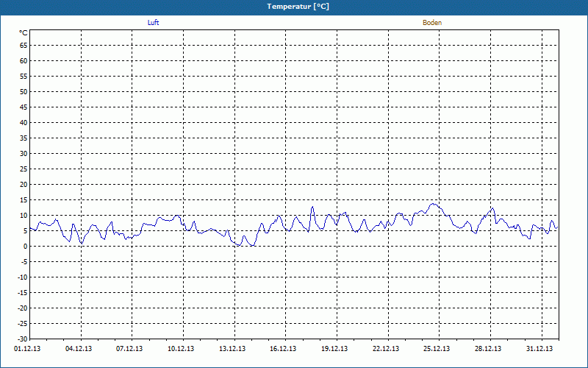Click the temperature spike after 16.12.13
Image resolution: width=588 pixels, height=368 pixels.
[312, 207]
